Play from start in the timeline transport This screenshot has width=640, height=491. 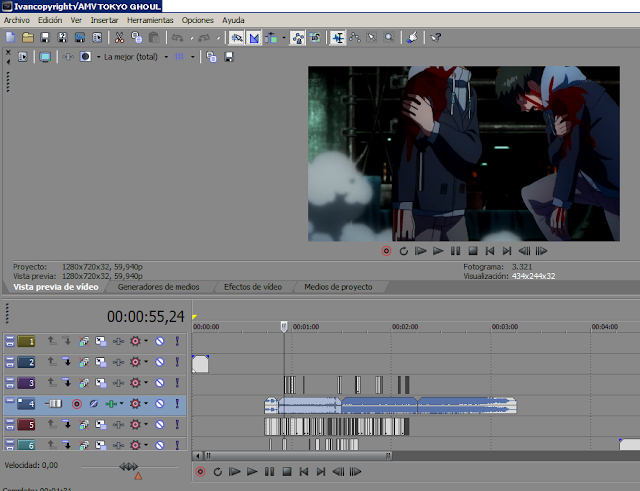coord(234,472)
